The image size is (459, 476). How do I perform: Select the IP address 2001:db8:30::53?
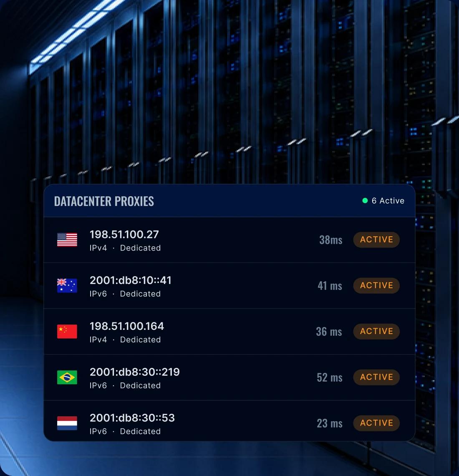[x=132, y=418]
